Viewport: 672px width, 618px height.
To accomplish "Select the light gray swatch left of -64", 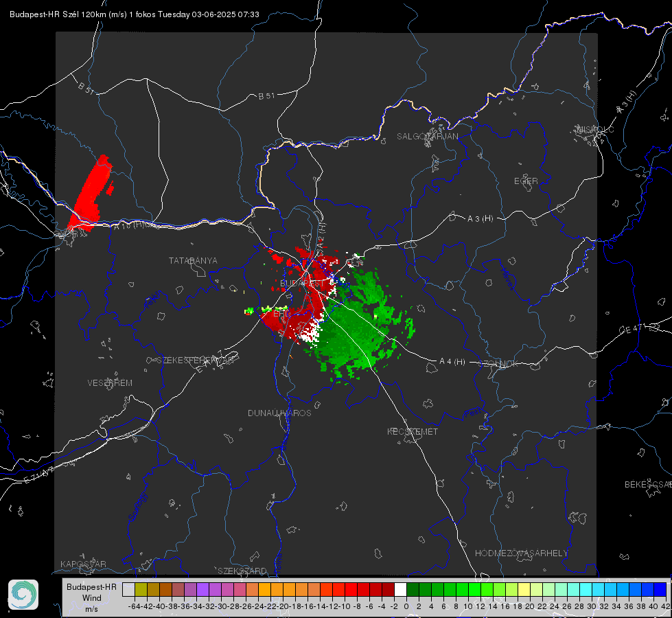I will point(128,590).
